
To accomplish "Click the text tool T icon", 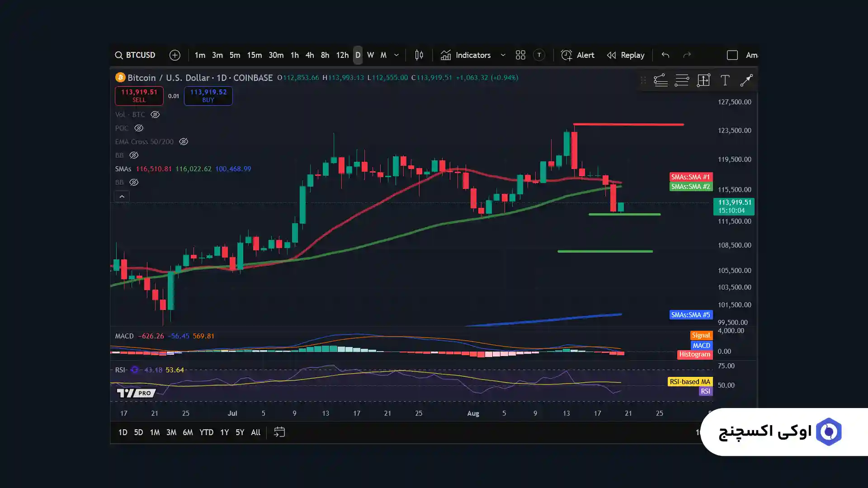I will (725, 80).
